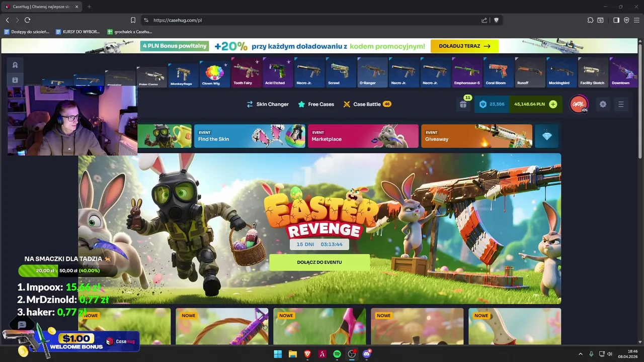This screenshot has height=362, width=644.
Task: Click the 23,306 coin balance
Action: (x=492, y=104)
